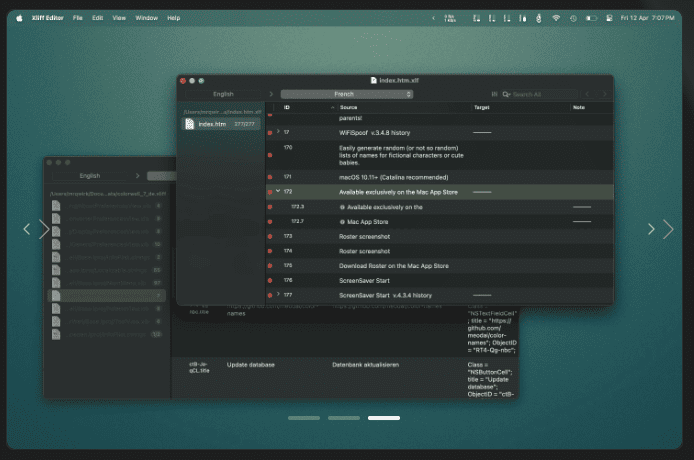Go to the previous slide with the left carousel arrow

(27, 229)
